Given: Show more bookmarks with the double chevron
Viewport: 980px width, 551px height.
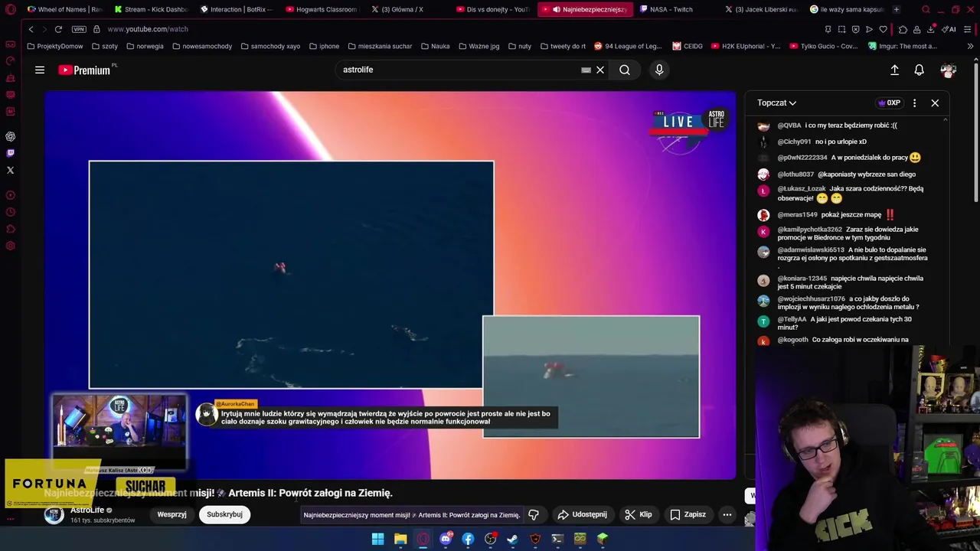Looking at the screenshot, I should coord(970,46).
